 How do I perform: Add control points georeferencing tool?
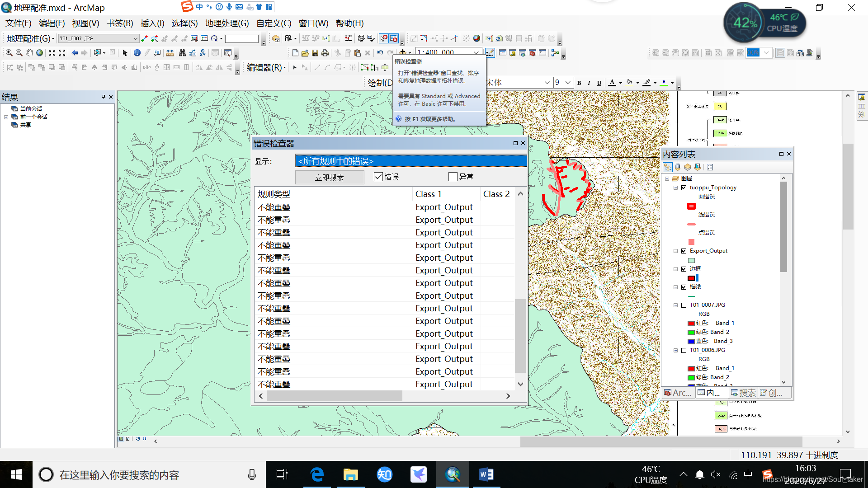pyautogui.click(x=145, y=38)
